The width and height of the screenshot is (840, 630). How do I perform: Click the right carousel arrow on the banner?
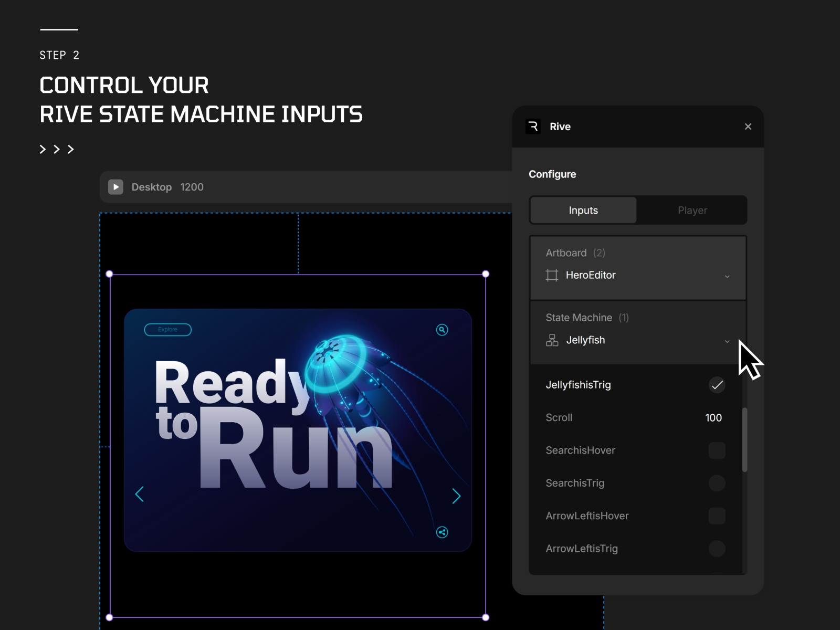pyautogui.click(x=456, y=496)
